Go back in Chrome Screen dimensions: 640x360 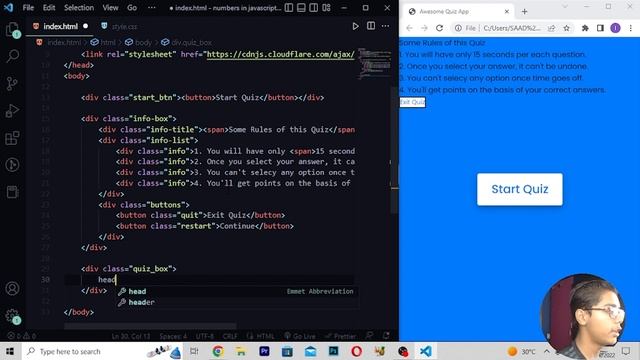click(409, 28)
